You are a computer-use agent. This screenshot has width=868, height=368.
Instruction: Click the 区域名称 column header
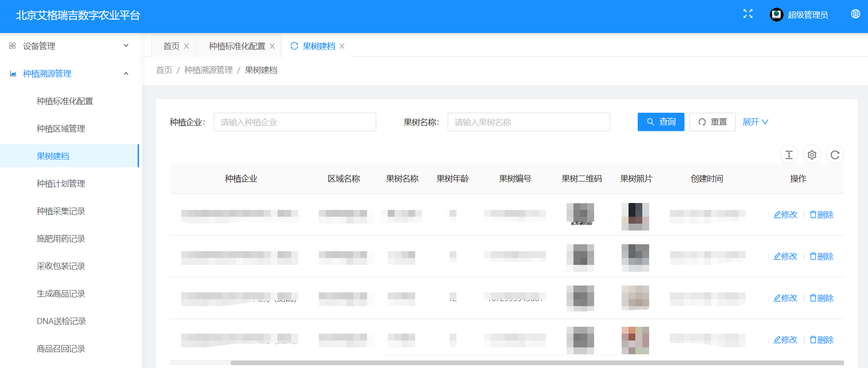(x=344, y=179)
